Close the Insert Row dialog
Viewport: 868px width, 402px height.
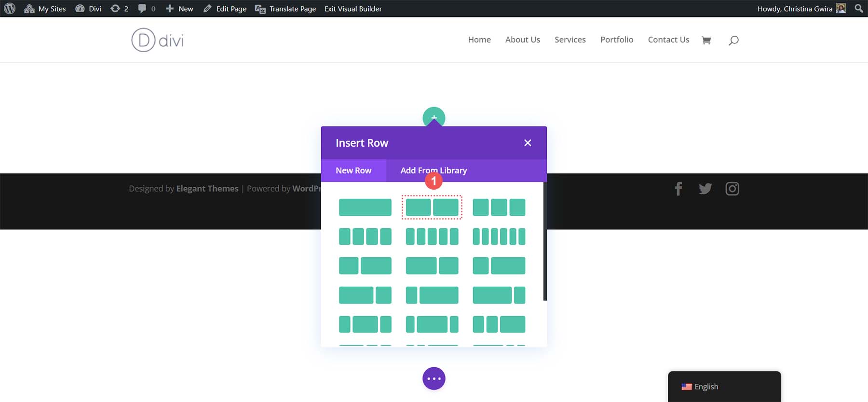528,143
